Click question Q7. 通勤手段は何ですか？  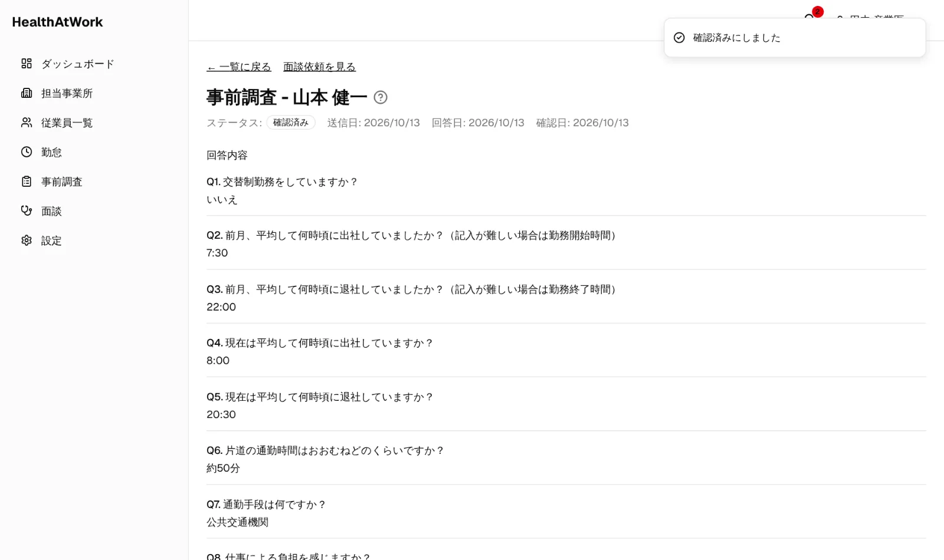pyautogui.click(x=266, y=505)
